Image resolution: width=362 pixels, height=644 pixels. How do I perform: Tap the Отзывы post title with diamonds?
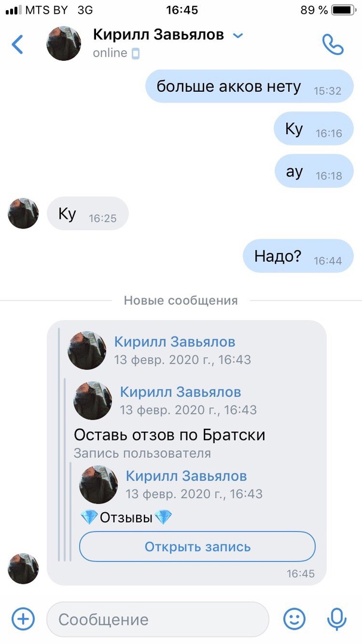pyautogui.click(x=126, y=518)
